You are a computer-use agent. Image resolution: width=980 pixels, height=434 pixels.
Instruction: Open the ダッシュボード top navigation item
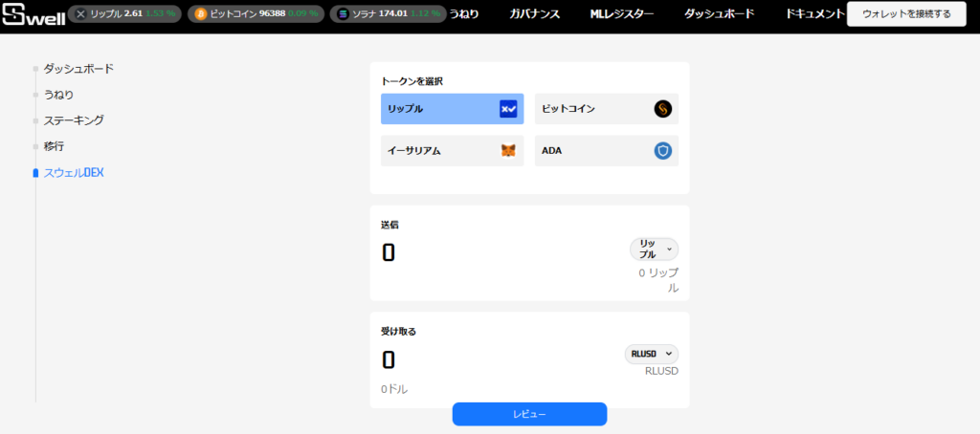pos(719,13)
